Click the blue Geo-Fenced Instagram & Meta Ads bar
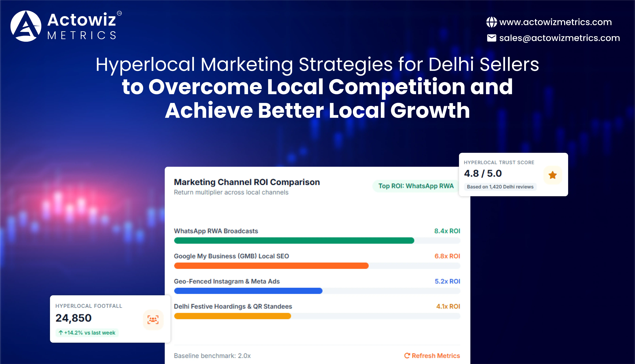Screen dimensions: 635x364 248,291
